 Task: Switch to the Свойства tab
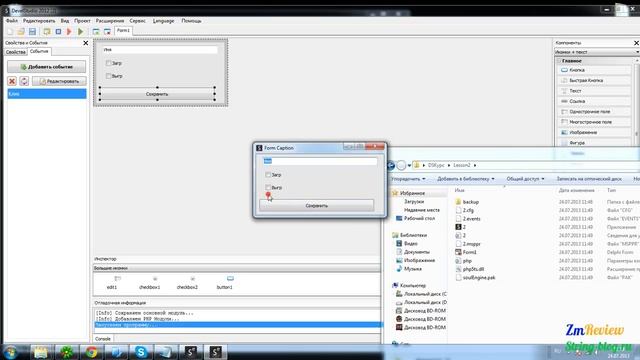point(16,52)
